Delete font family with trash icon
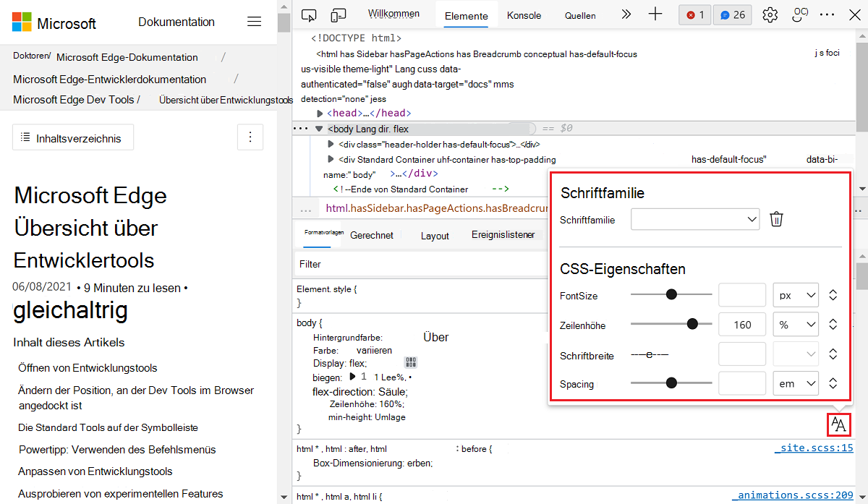The image size is (868, 504). pyautogui.click(x=776, y=219)
